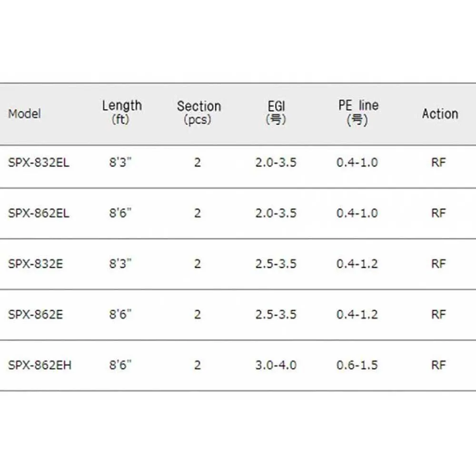Click the SPX-862E model name
The width and height of the screenshot is (476, 476).
pyautogui.click(x=35, y=315)
